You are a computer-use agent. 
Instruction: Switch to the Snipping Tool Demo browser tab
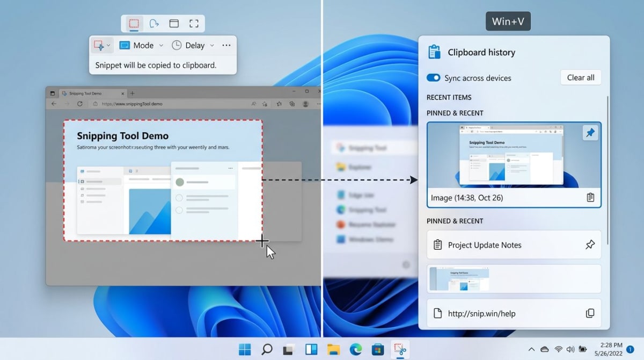92,93
